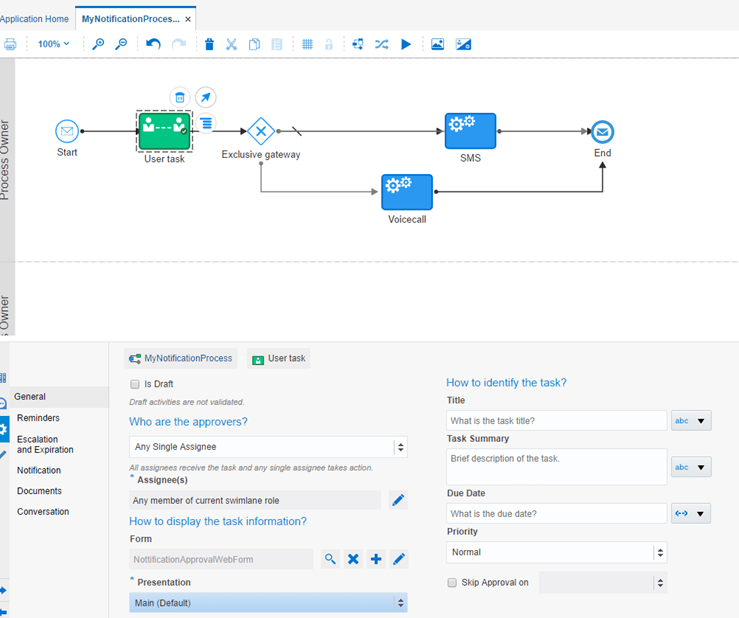Check the Skip Approval on box
Viewport: 739px width, 618px height.
click(x=452, y=582)
